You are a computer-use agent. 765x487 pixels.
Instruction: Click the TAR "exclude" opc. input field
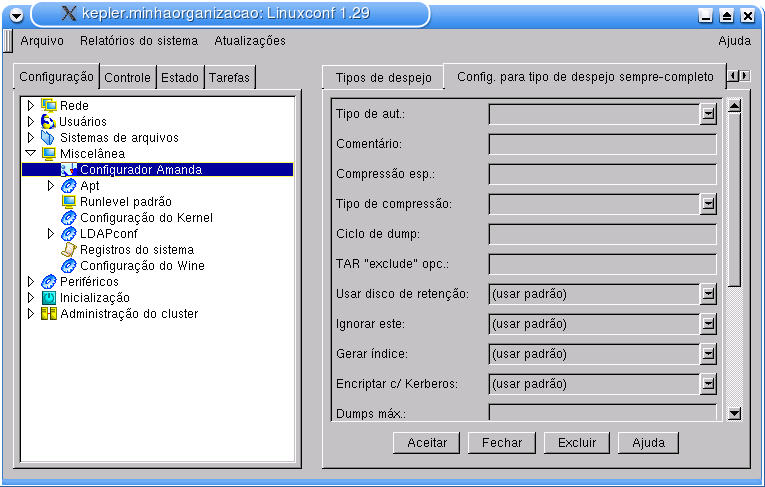pyautogui.click(x=603, y=264)
